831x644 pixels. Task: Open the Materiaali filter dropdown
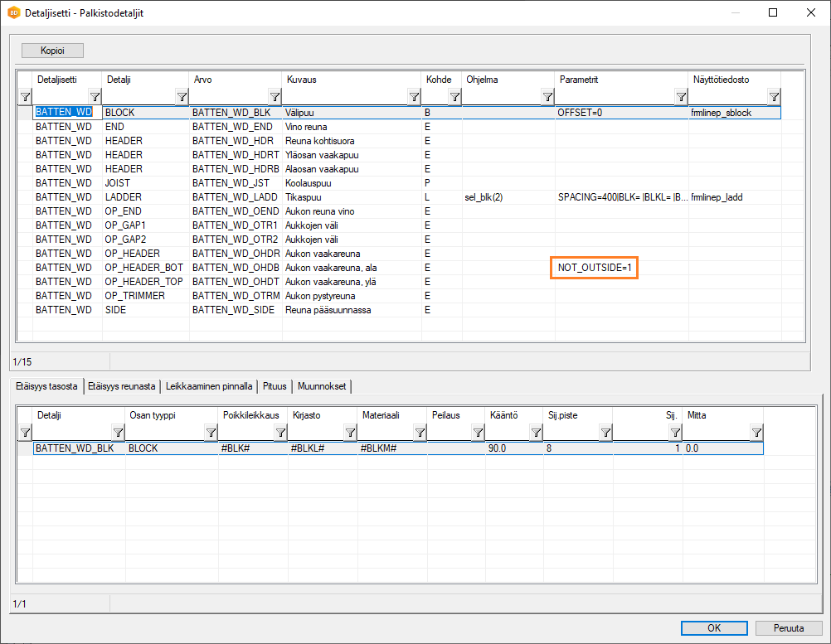click(420, 433)
